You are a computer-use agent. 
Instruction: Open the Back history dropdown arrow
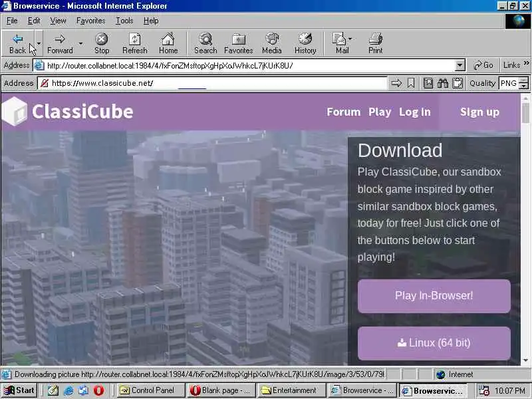(x=39, y=43)
